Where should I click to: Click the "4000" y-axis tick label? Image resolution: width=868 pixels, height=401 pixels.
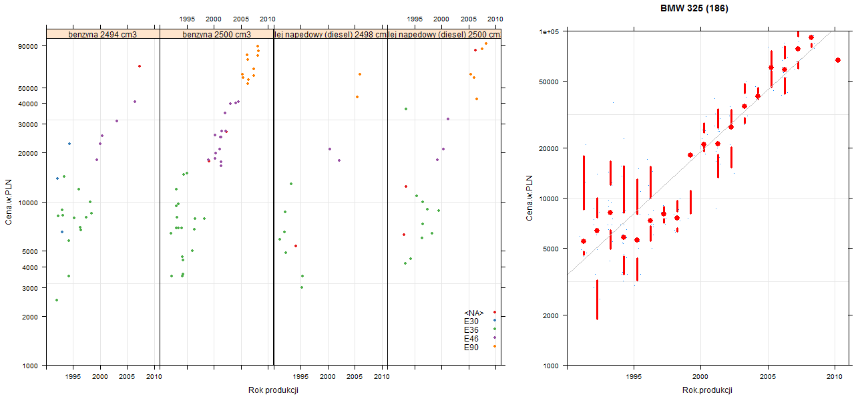(x=29, y=267)
